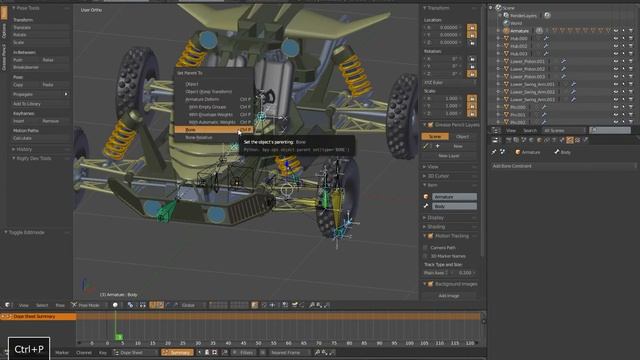This screenshot has width=640, height=360.
Task: Choose With Automatic Weights parent option
Action: 213,122
